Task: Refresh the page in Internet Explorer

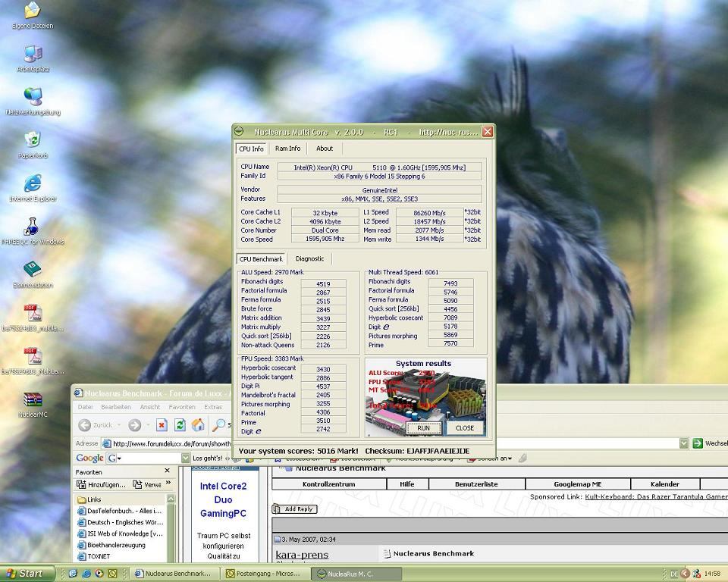Action: coord(180,424)
